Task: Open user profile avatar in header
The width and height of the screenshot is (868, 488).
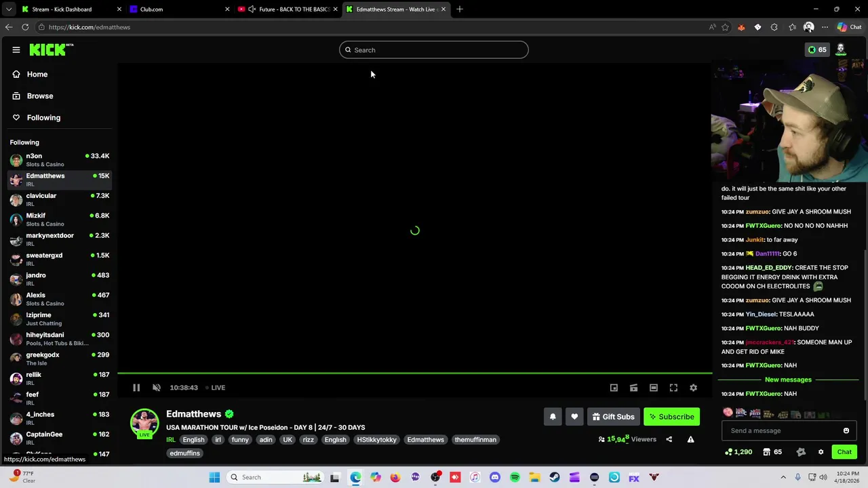Action: [841, 49]
